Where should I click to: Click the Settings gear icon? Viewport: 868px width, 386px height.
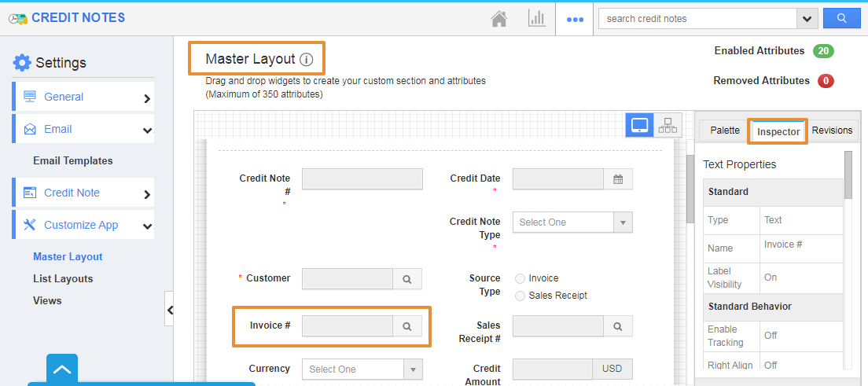22,63
